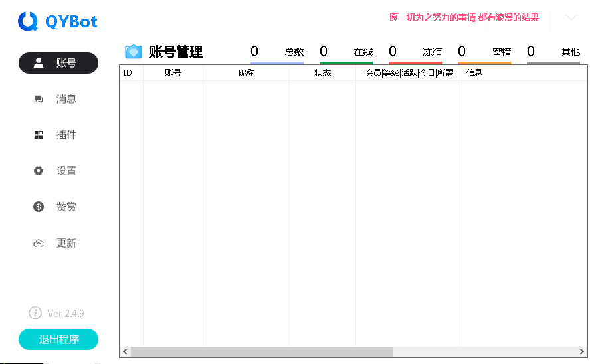Click the 会员|等级|活跃|今日|所需 column header
Viewport: 594px width, 364px height.
[x=409, y=73]
